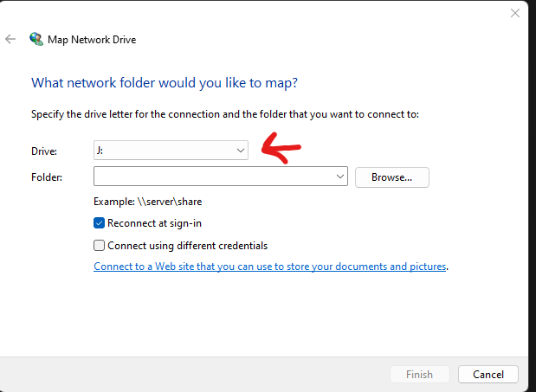Screen dimensions: 536x392
Task: Cancel the network drive mapping
Action: [x=488, y=375]
